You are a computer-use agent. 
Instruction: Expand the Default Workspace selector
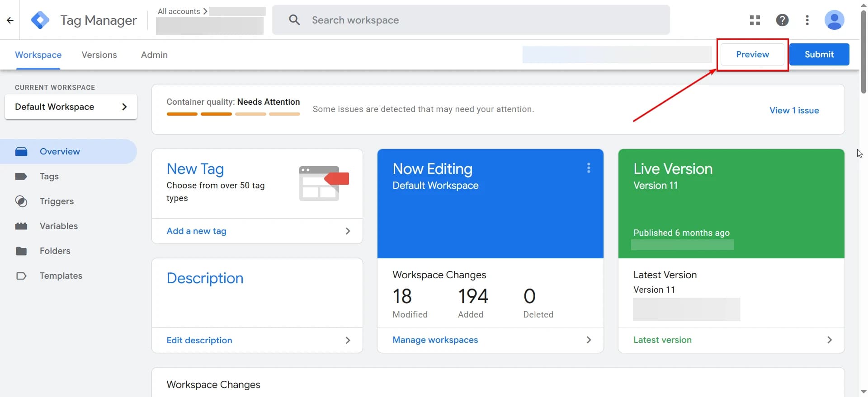(x=71, y=107)
